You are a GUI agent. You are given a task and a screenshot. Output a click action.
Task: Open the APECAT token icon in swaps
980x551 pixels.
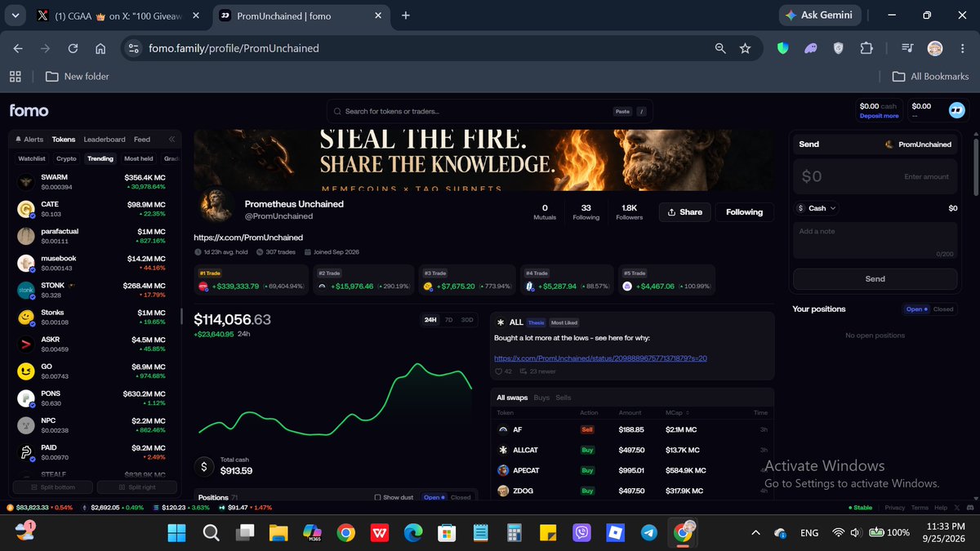[x=503, y=470]
